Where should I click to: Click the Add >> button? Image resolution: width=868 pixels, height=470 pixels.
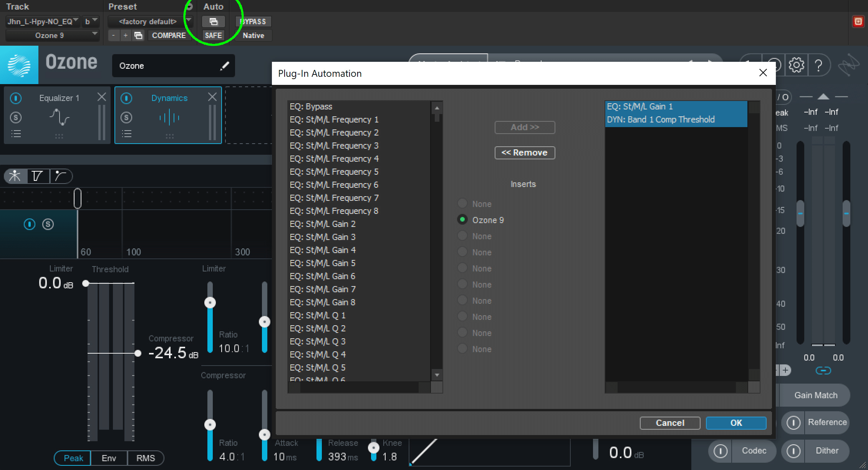point(525,127)
